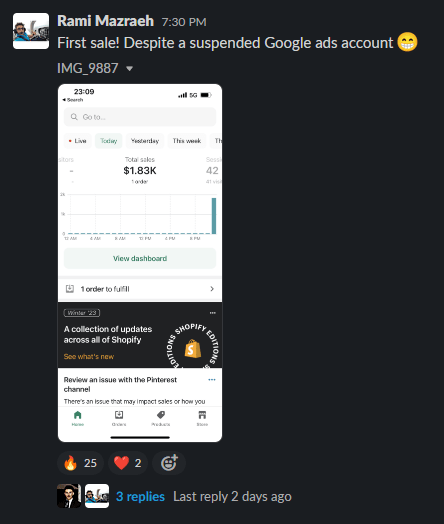The image size is (444, 524).
Task: Open chevron next to 1 order to fulfill
Action: [212, 289]
